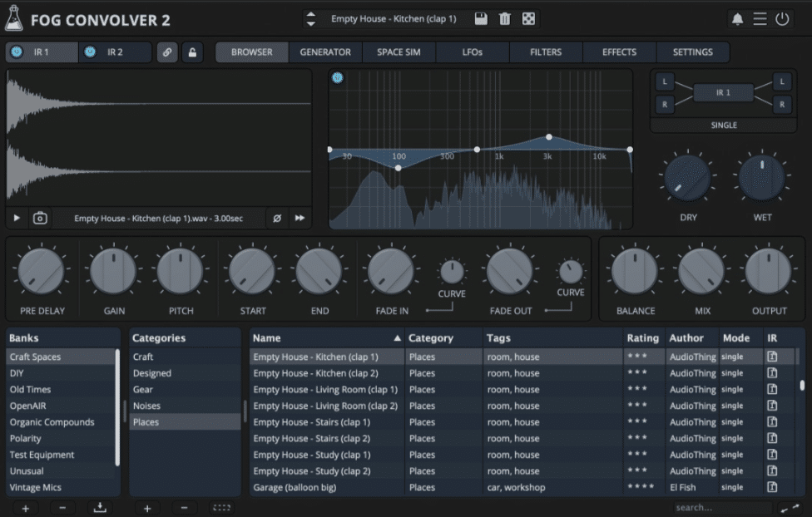Open the SETTINGS tab
This screenshot has width=812, height=517.
pyautogui.click(x=693, y=52)
